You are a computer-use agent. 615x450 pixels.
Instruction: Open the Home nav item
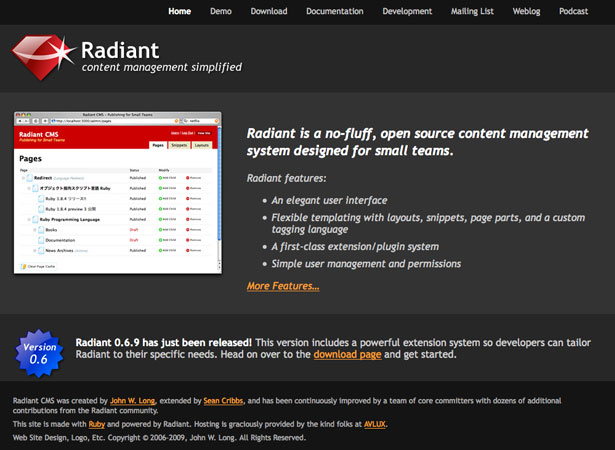tap(179, 11)
